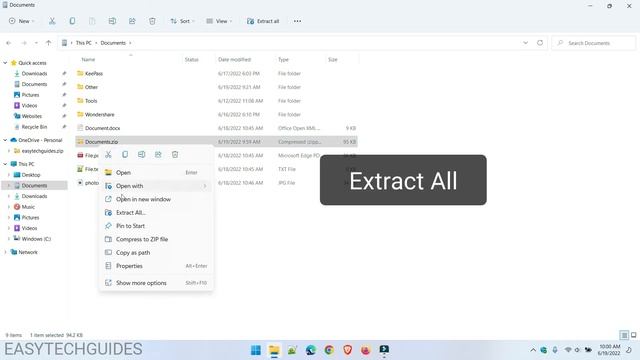This screenshot has width=640, height=360.
Task: Click Extract all in the top toolbar
Action: pyautogui.click(x=263, y=21)
